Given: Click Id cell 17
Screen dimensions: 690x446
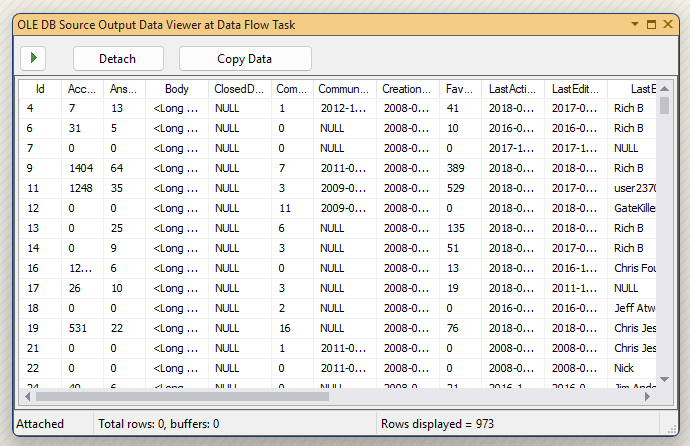Looking at the screenshot, I should 40,288.
